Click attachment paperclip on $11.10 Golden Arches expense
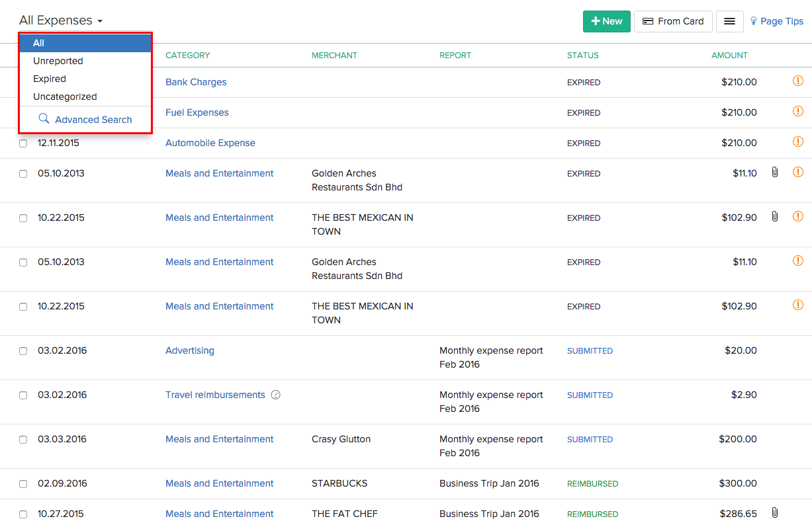The image size is (812, 521). point(774,173)
